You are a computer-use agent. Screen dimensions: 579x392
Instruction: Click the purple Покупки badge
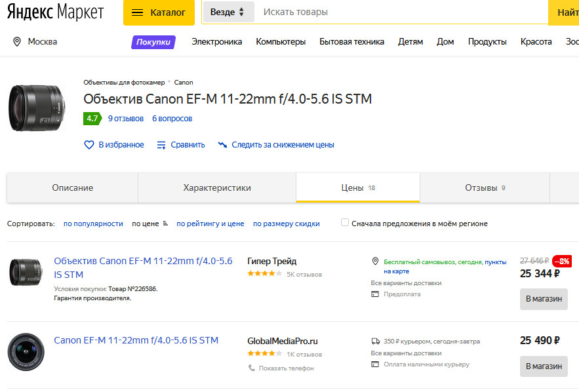[x=153, y=42]
